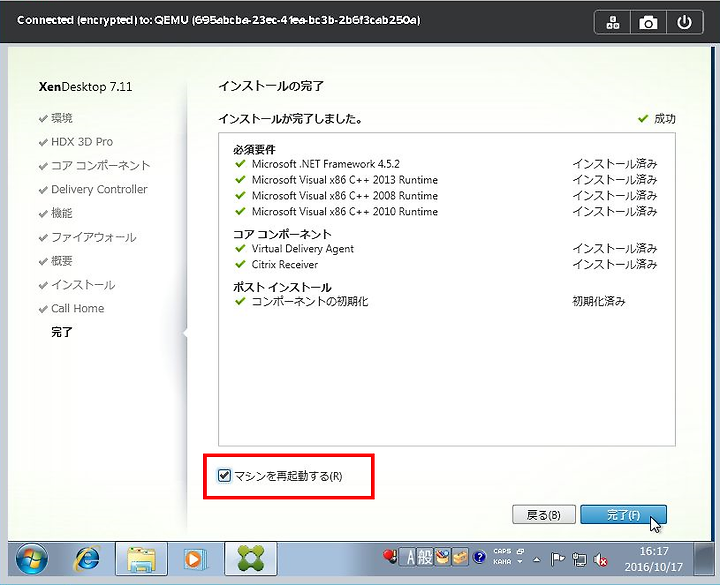
Task: Toggle the KANA indicator in language bar
Action: 502,562
